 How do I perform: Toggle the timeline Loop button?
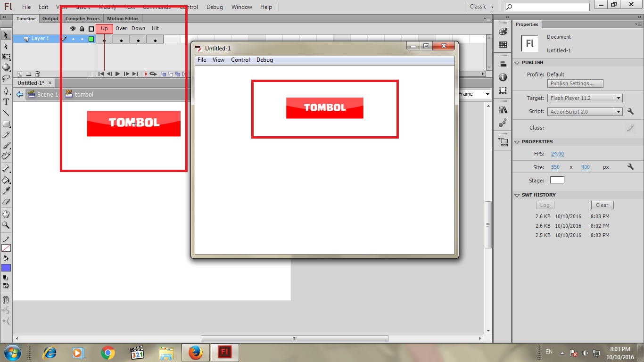coord(153,74)
